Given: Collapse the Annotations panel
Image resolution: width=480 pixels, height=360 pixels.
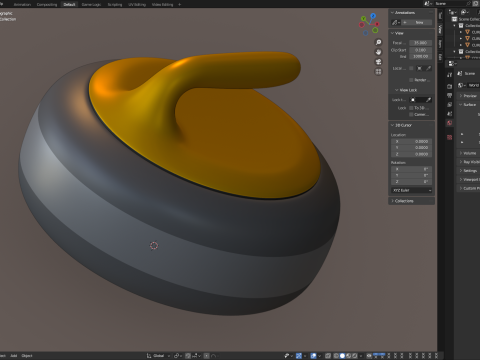Looking at the screenshot, I should coord(393,13).
